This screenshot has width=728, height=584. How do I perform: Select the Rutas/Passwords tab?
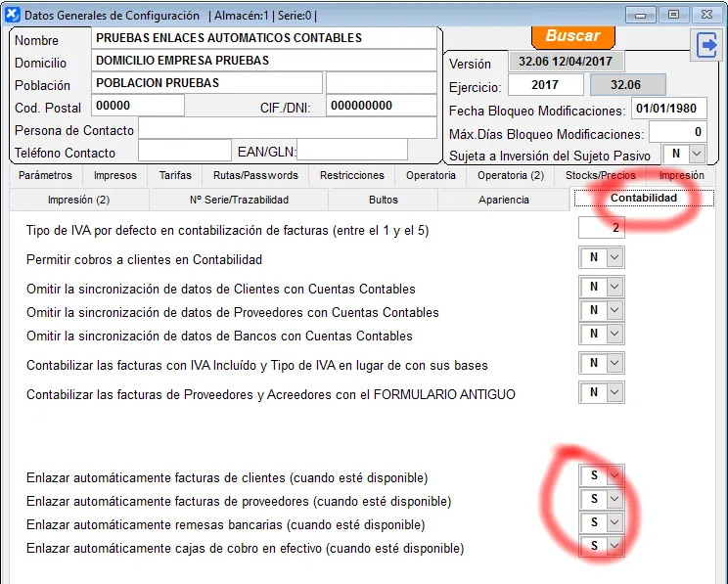[x=255, y=175]
